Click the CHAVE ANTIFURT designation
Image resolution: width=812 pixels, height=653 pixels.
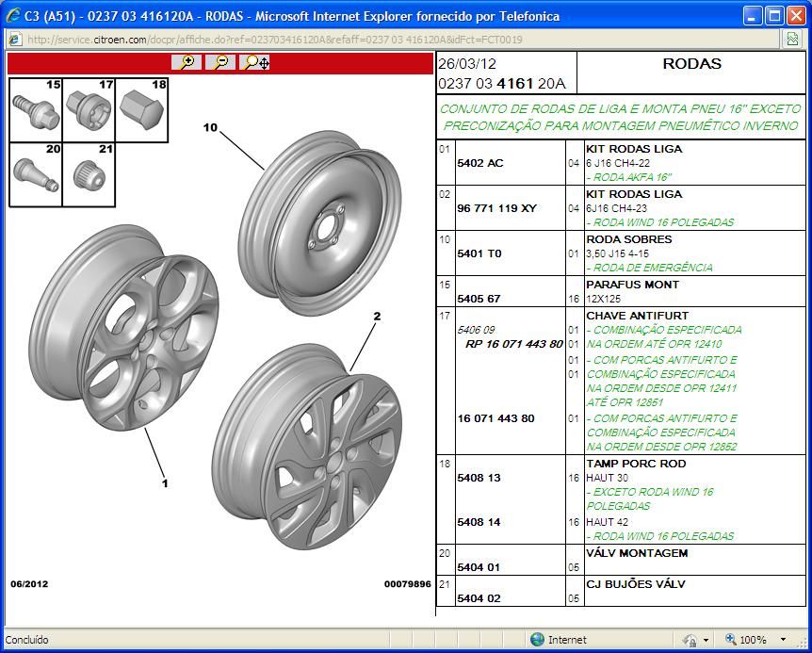coord(637,316)
